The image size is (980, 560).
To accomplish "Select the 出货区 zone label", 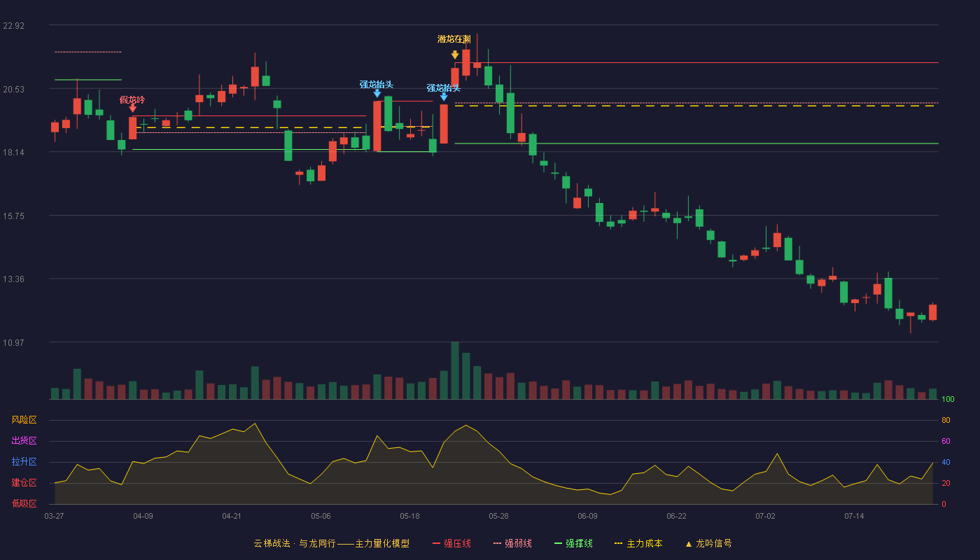I will coord(24,441).
